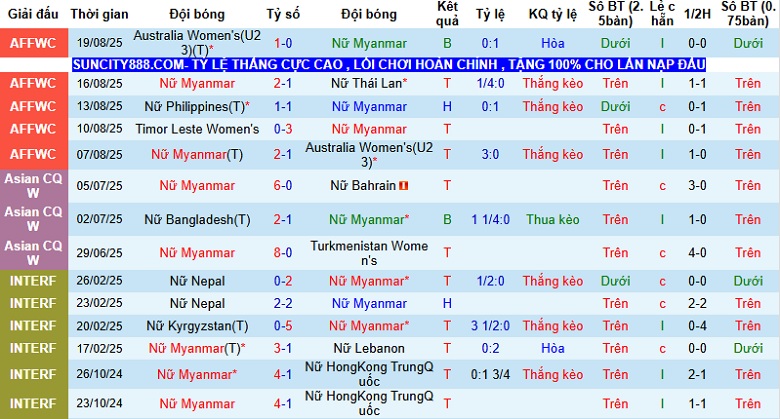Click the KQ tỷ lệ column header
The image size is (780, 419).
click(x=553, y=14)
